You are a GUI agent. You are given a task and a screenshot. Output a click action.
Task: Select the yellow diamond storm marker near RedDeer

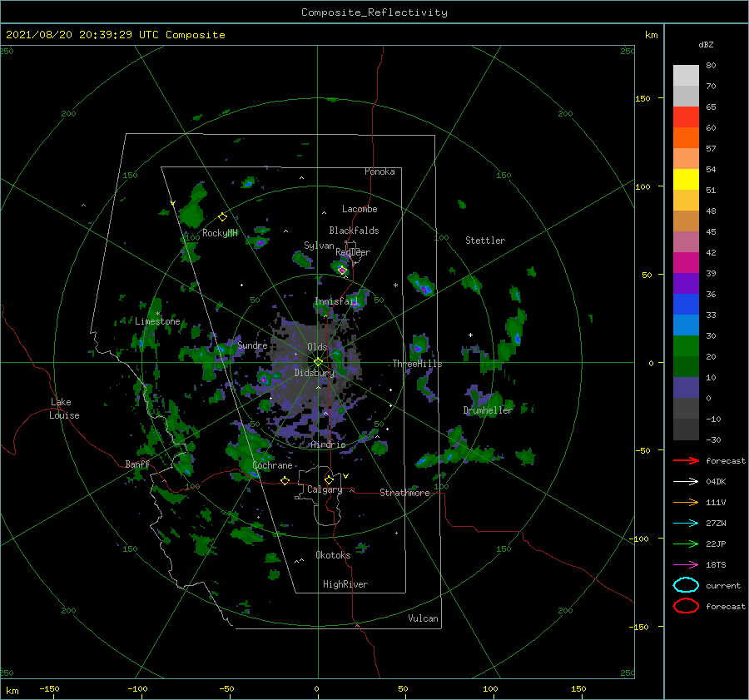tap(342, 271)
